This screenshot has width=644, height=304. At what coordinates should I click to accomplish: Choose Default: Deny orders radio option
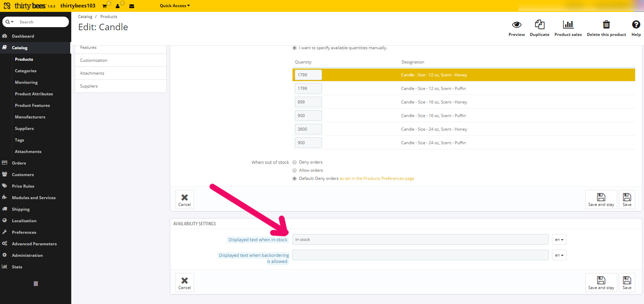pyautogui.click(x=295, y=178)
